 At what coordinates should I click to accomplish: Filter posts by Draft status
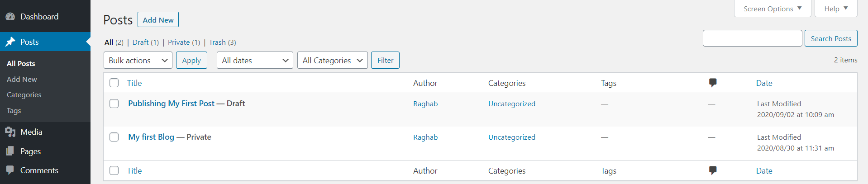pyautogui.click(x=140, y=42)
